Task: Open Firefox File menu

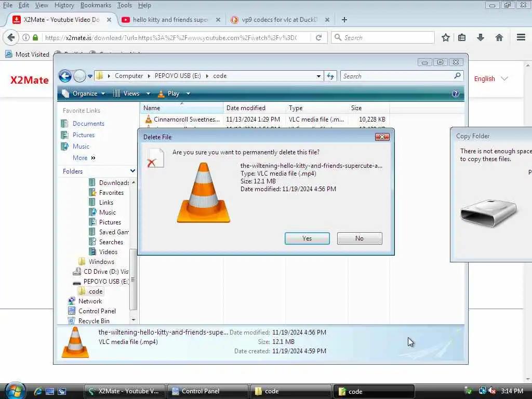Action: (x=7, y=5)
